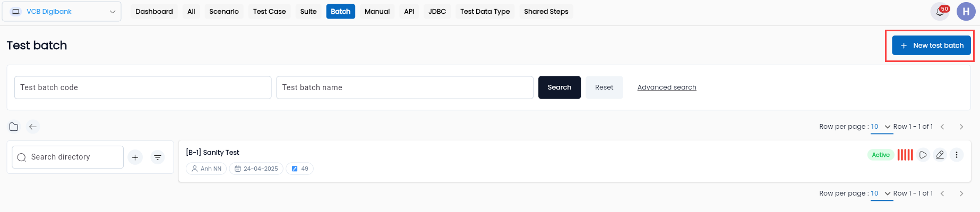Change bottom rows per page dropdown
The image size is (980, 212).
(x=881, y=194)
